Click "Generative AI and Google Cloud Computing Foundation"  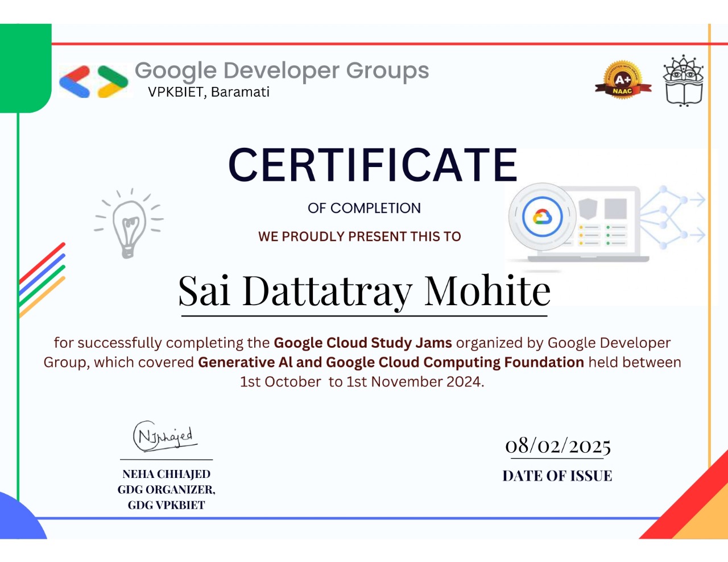(391, 363)
